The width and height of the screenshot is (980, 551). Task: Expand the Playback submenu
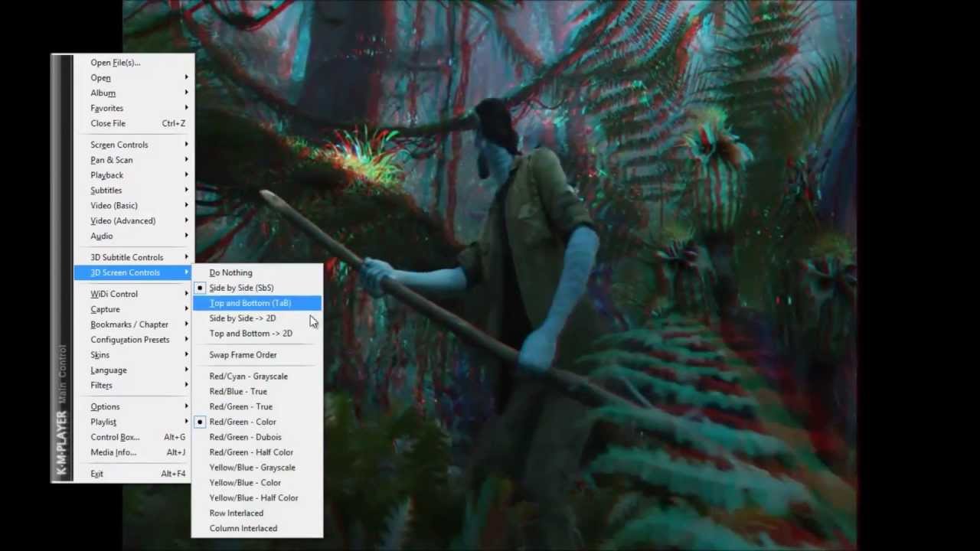(x=133, y=175)
